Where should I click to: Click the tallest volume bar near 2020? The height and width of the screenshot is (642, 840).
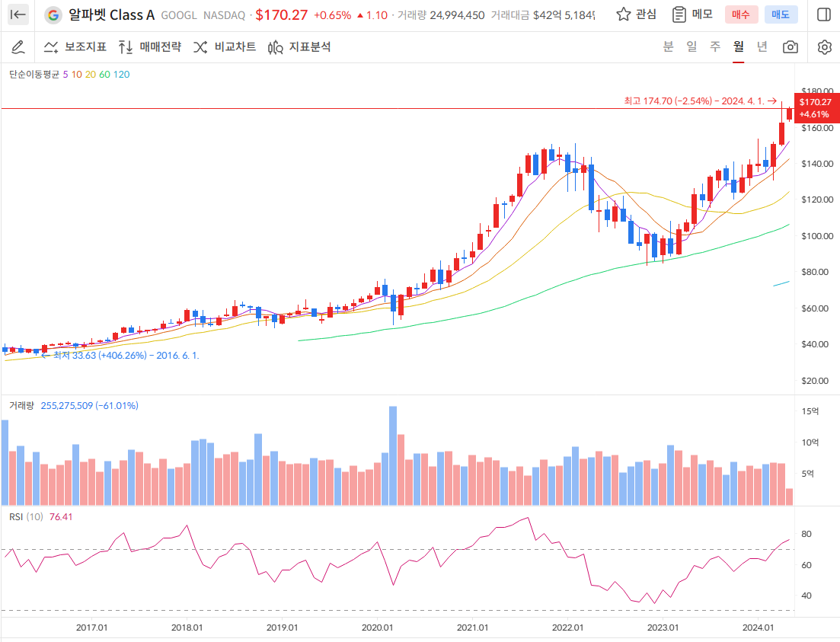(x=393, y=455)
